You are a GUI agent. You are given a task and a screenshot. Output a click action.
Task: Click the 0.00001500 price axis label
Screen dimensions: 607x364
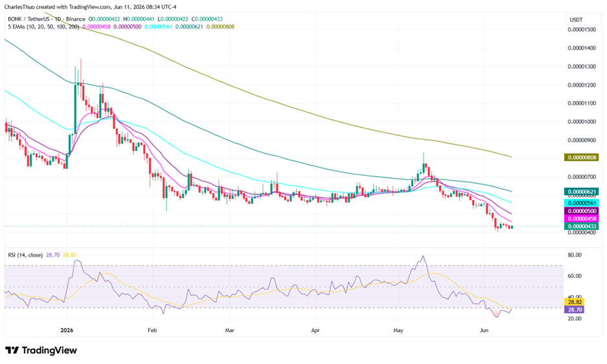(582, 30)
